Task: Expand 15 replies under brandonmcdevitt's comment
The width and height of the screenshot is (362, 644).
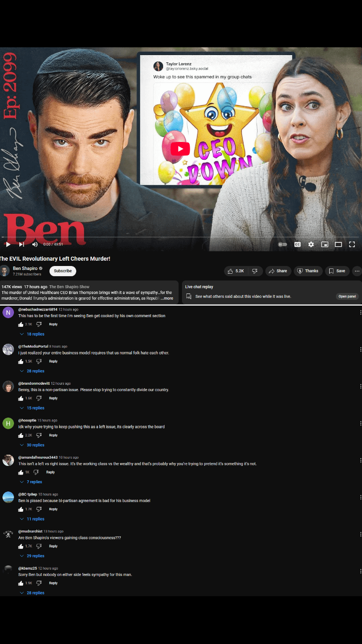Action: coord(32,408)
